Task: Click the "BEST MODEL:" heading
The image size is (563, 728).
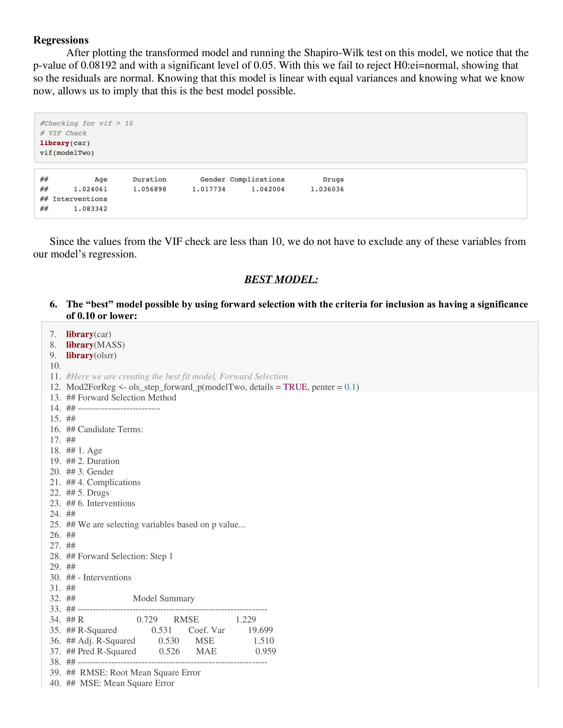Action: click(281, 279)
